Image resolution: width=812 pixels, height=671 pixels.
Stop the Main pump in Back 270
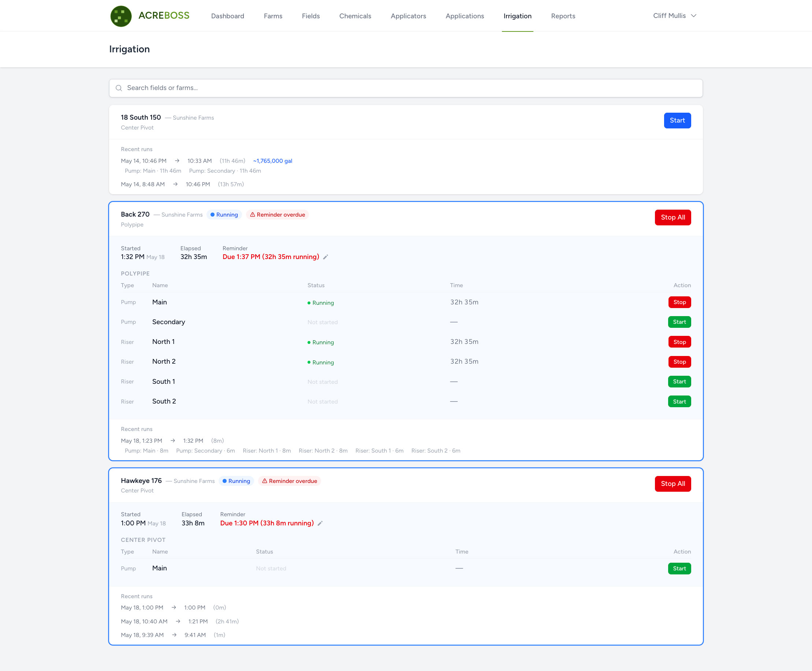tap(679, 302)
